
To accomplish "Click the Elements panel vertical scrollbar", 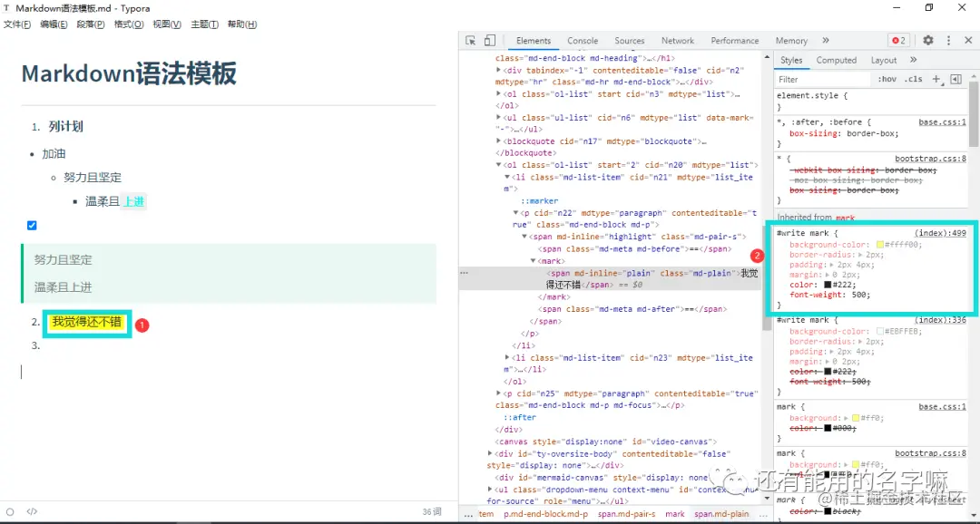I will pos(767,280).
